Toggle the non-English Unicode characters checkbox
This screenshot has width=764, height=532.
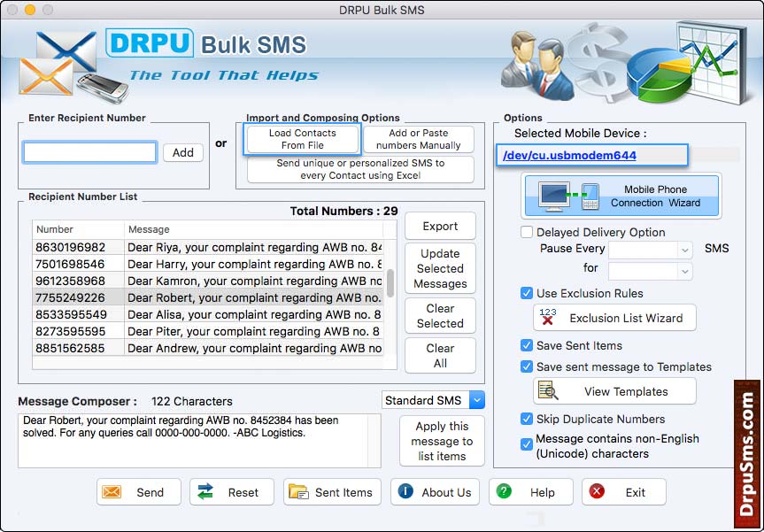[x=526, y=444]
